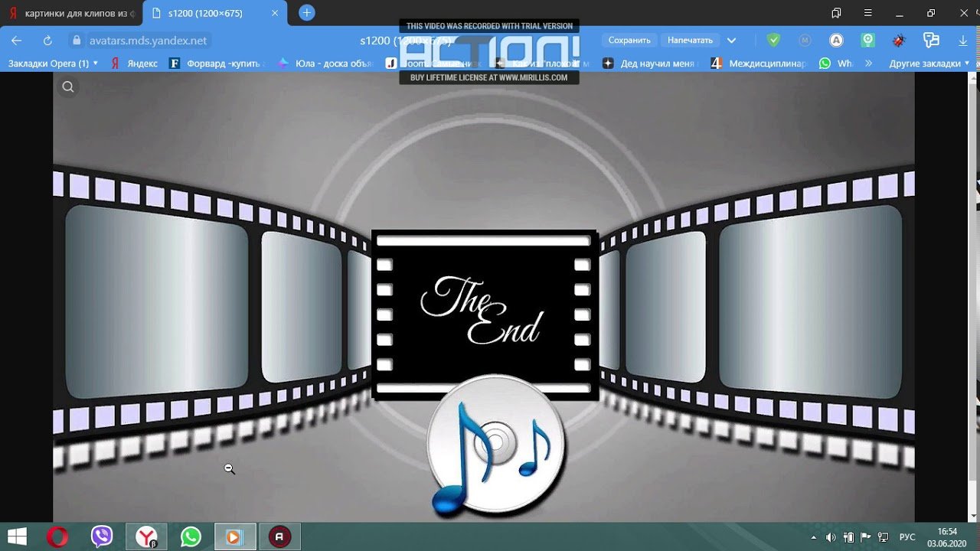The width and height of the screenshot is (980, 551).
Task: Click the white circled A extension icon
Action: pos(836,41)
